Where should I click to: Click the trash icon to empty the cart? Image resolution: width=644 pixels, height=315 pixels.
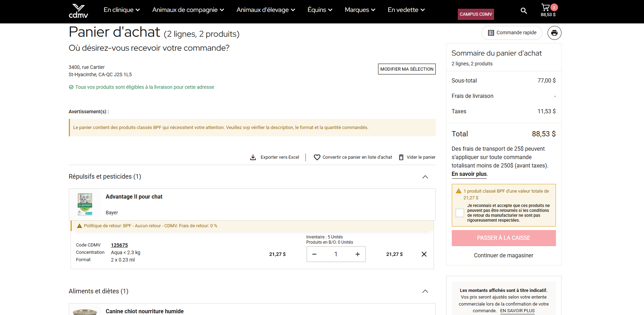(401, 157)
